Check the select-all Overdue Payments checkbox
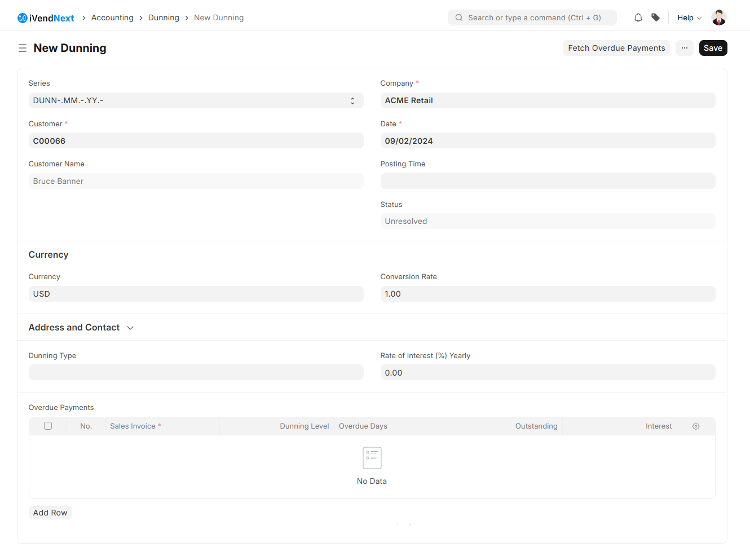This screenshot has width=750, height=560. click(48, 426)
